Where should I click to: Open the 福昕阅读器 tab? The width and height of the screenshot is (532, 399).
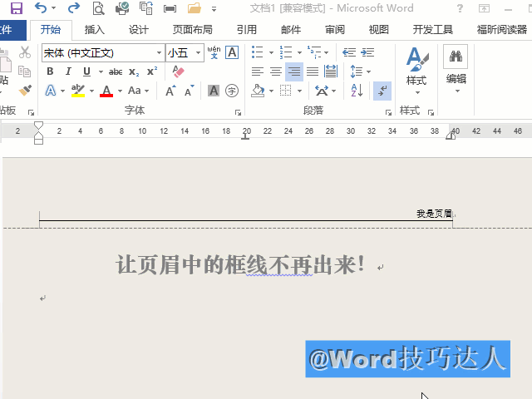(502, 30)
